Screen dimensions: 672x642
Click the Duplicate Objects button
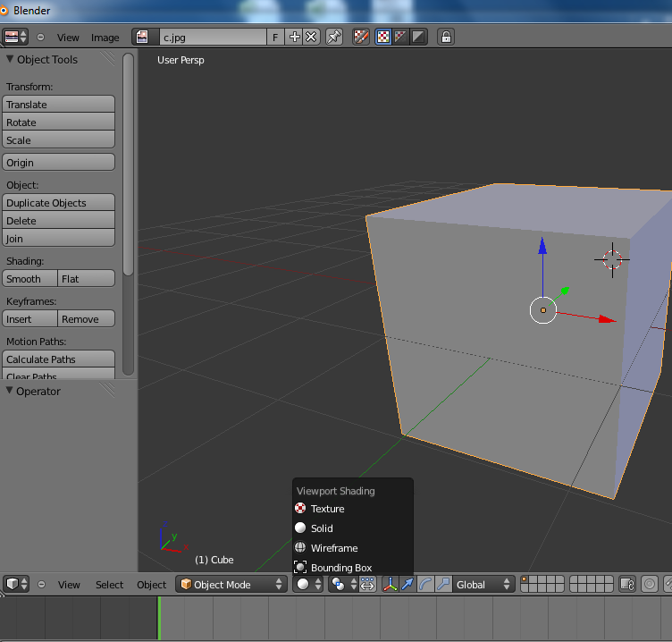point(59,203)
